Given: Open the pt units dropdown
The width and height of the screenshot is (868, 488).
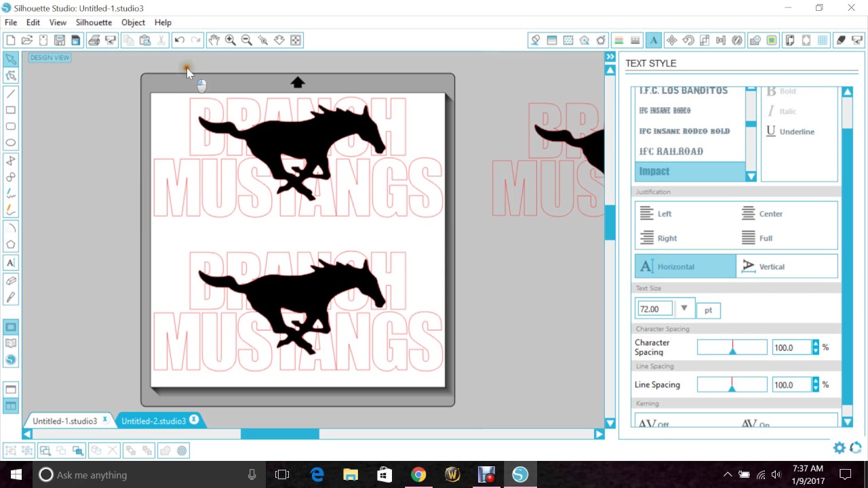Looking at the screenshot, I should coord(709,310).
